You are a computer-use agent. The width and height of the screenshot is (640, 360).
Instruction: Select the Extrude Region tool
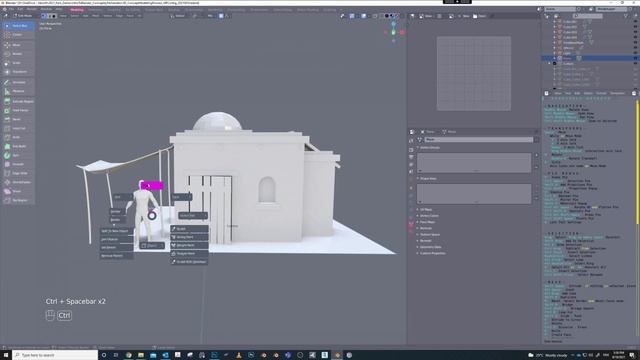19,101
